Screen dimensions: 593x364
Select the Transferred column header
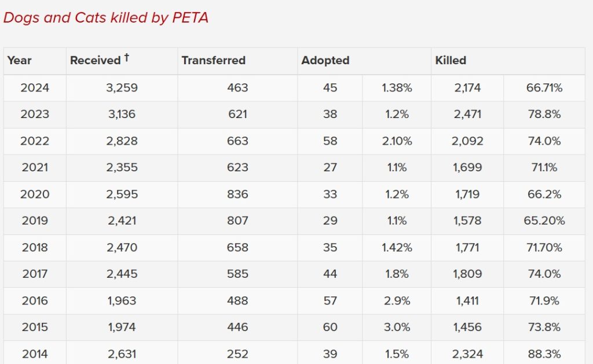pyautogui.click(x=214, y=60)
